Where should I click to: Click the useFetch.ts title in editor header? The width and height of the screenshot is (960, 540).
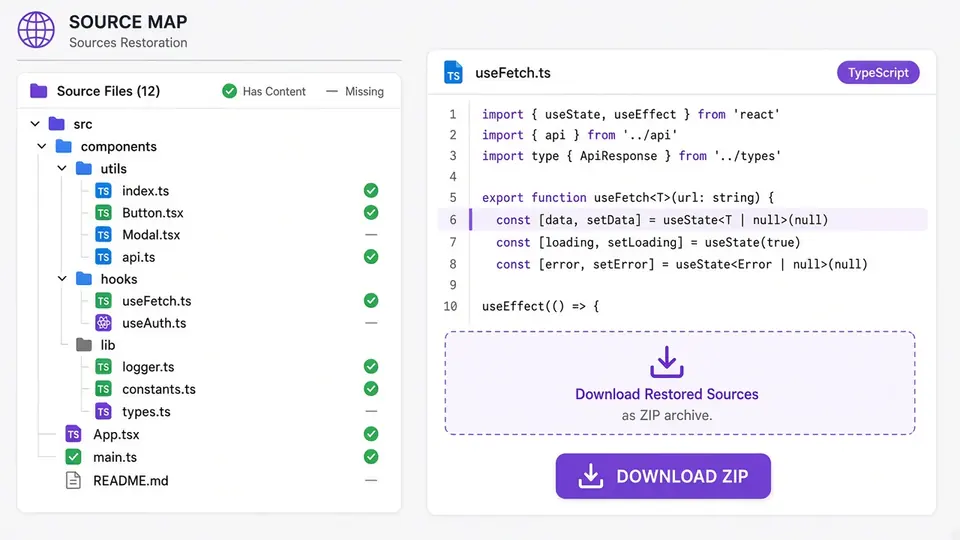tap(512, 73)
